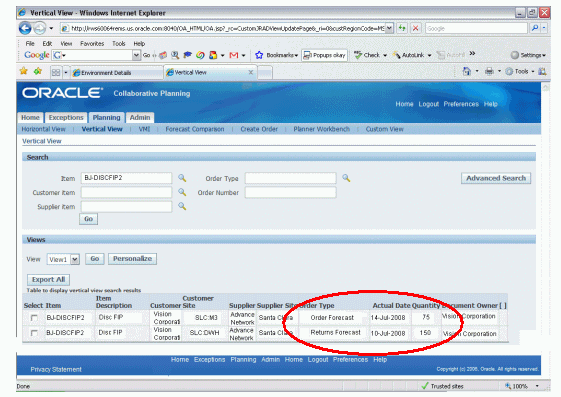561x397 pixels.
Task: Click Add to Favorites star-plus icon
Action: coord(38,71)
